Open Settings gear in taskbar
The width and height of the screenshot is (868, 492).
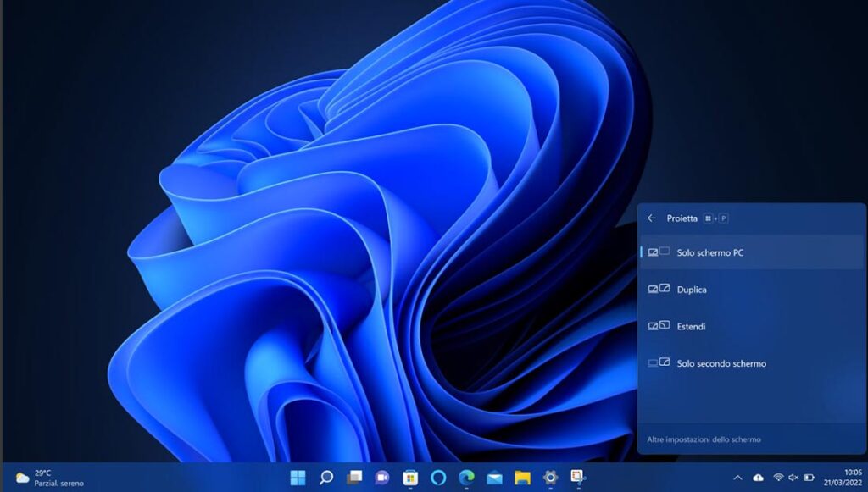click(x=550, y=477)
